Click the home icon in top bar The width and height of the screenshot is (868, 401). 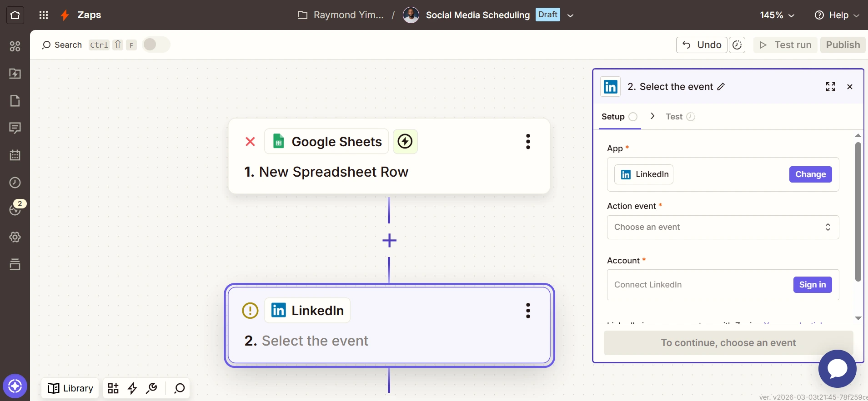[x=15, y=15]
